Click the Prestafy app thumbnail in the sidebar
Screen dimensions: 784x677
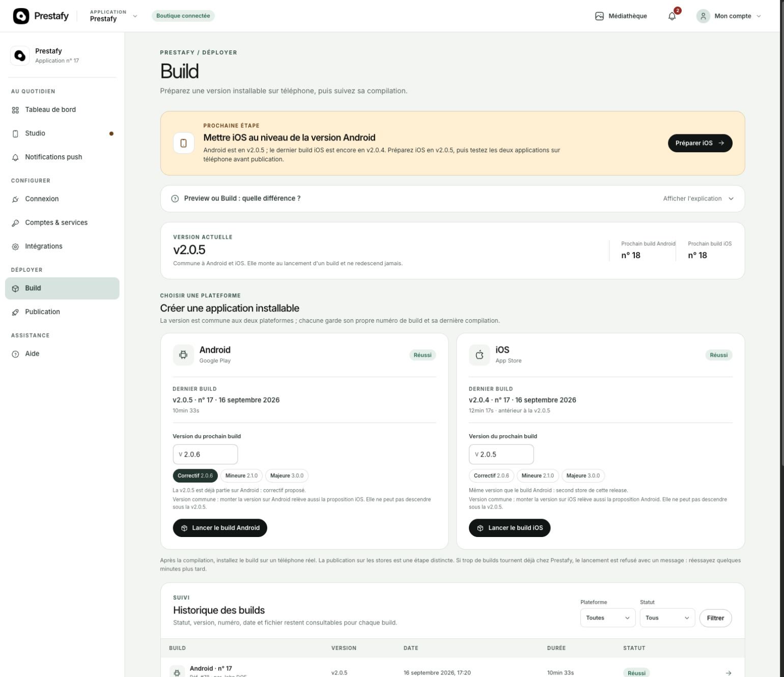point(20,55)
